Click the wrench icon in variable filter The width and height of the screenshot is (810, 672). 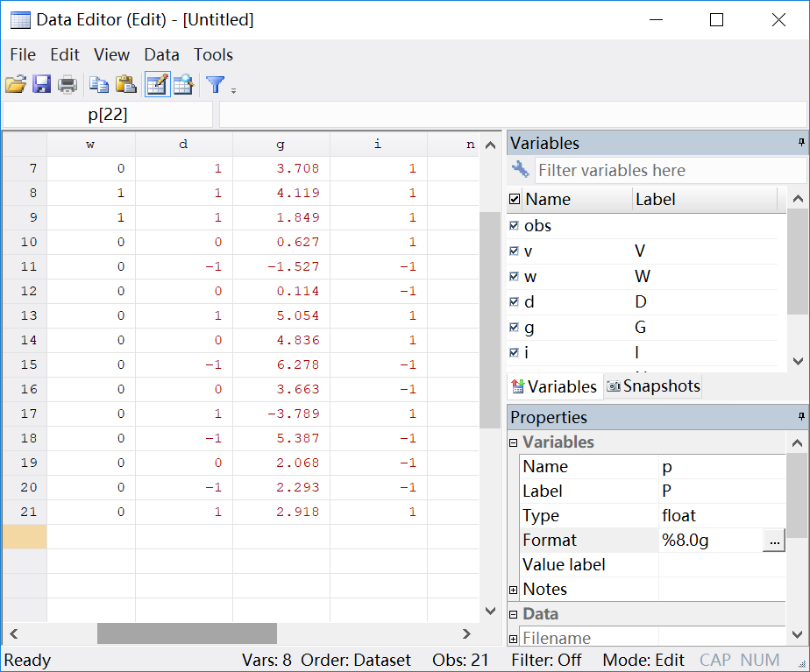520,169
